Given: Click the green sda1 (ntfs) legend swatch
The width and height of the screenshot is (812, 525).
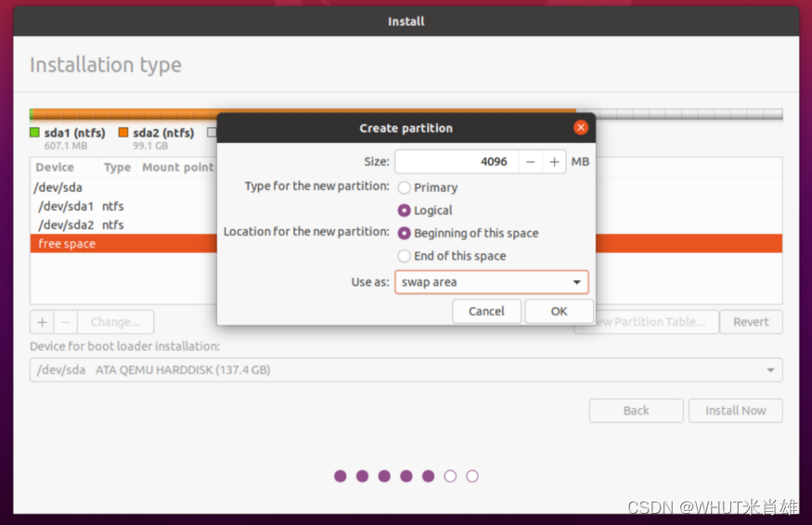Looking at the screenshot, I should [34, 133].
